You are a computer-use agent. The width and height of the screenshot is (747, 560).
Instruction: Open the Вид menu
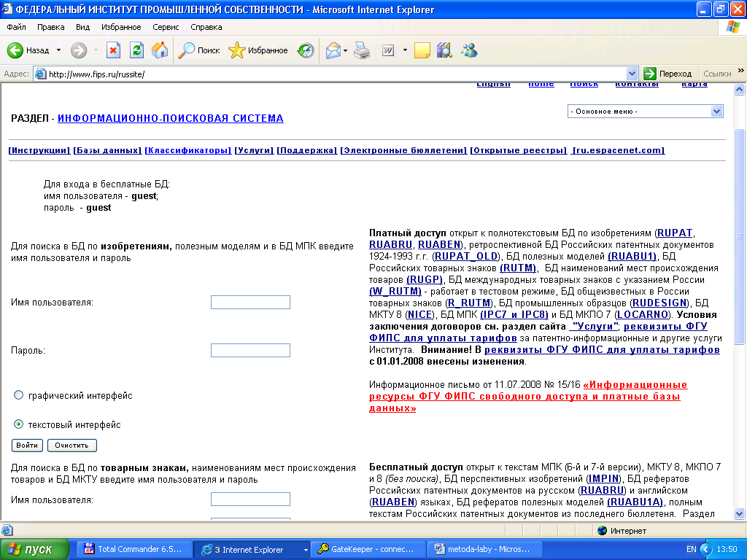[82, 27]
